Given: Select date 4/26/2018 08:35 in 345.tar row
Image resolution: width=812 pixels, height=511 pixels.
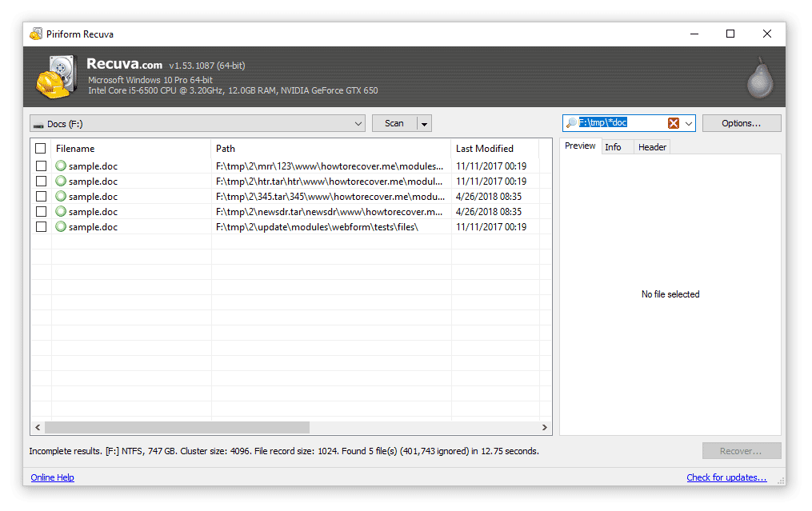Looking at the screenshot, I should pyautogui.click(x=489, y=196).
